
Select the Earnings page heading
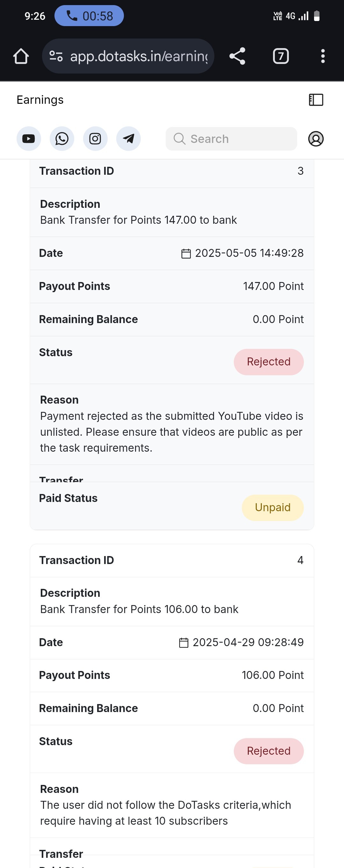[40, 100]
